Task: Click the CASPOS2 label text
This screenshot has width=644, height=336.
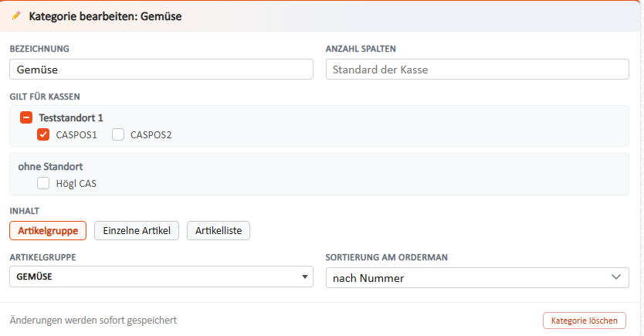Action: click(x=151, y=135)
